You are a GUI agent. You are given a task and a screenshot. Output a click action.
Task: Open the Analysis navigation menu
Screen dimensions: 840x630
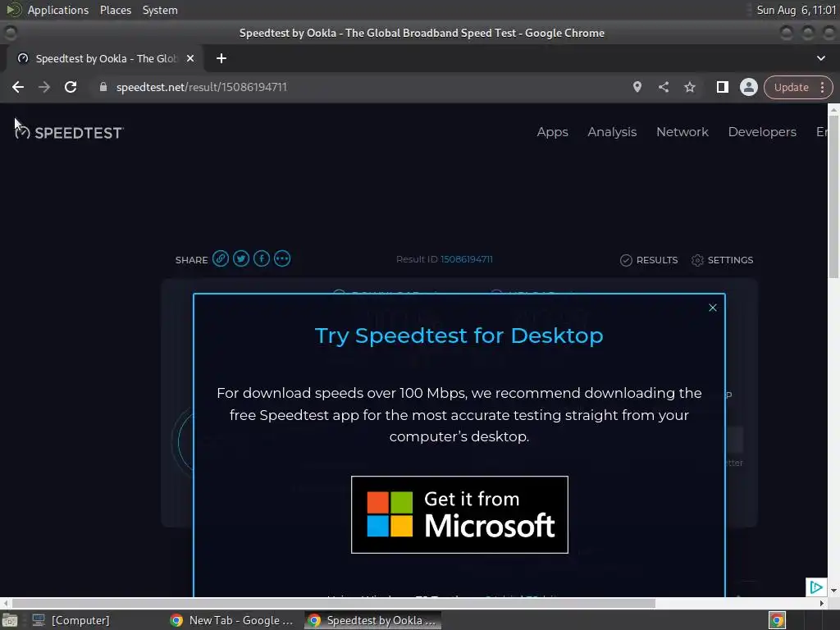(x=612, y=132)
